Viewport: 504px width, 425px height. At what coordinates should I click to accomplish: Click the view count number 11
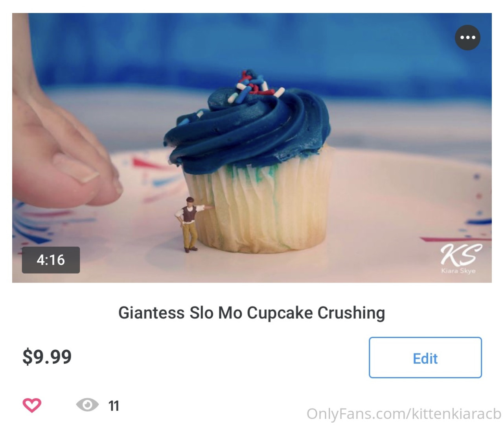114,406
